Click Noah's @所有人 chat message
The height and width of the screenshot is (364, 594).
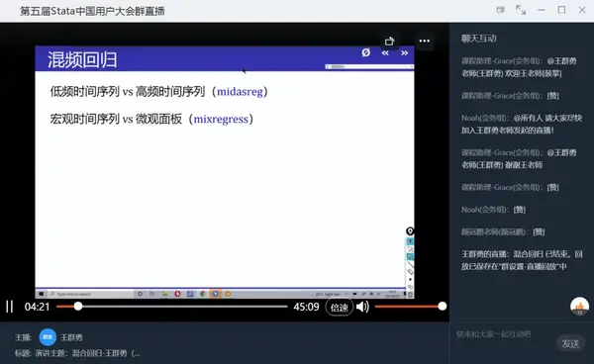point(522,124)
